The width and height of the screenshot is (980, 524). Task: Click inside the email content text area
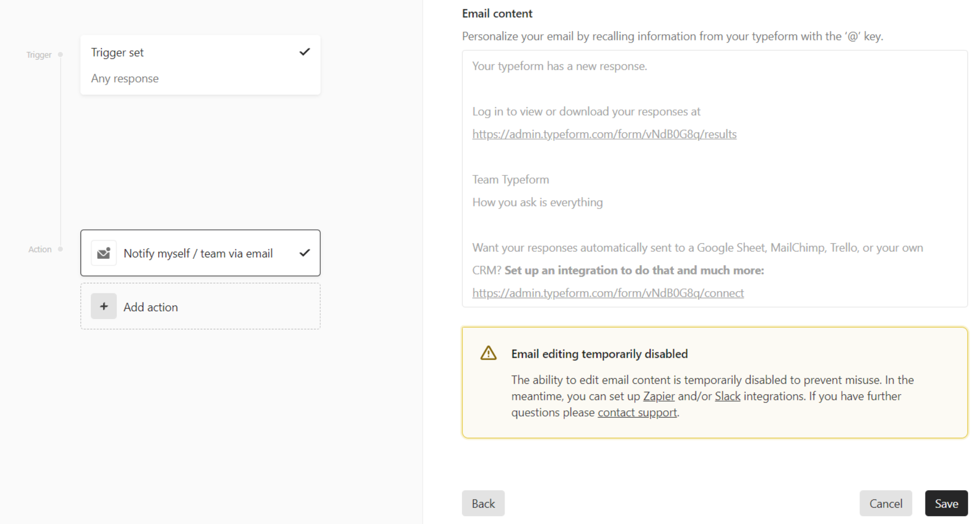[x=715, y=178]
